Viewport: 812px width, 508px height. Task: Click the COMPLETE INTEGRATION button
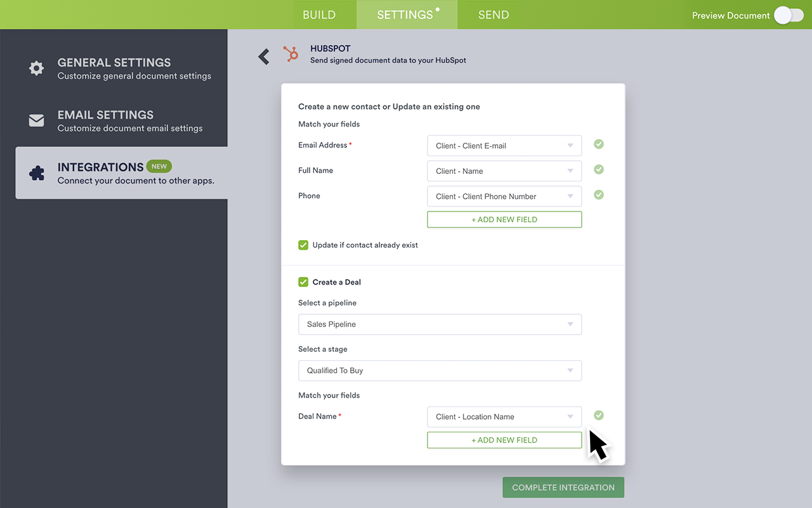point(563,487)
